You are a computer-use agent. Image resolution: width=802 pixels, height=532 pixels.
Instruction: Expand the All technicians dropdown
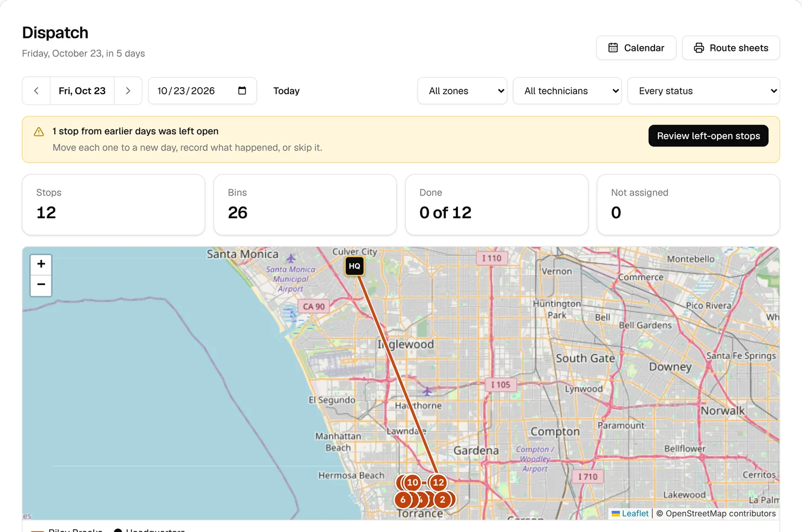click(567, 91)
